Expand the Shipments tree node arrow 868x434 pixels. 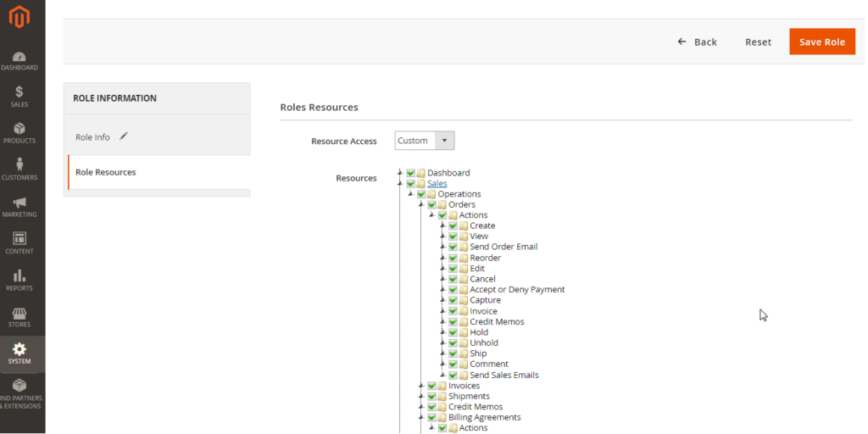pos(422,397)
